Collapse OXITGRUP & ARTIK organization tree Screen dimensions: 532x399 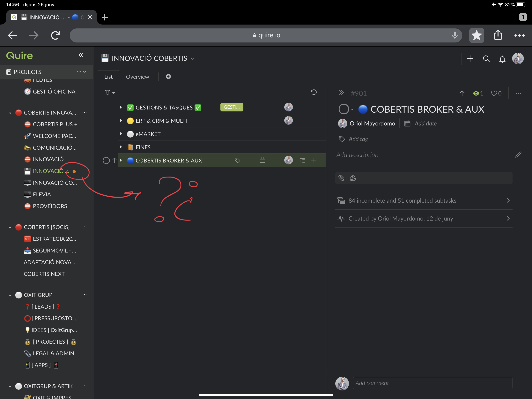click(10, 387)
